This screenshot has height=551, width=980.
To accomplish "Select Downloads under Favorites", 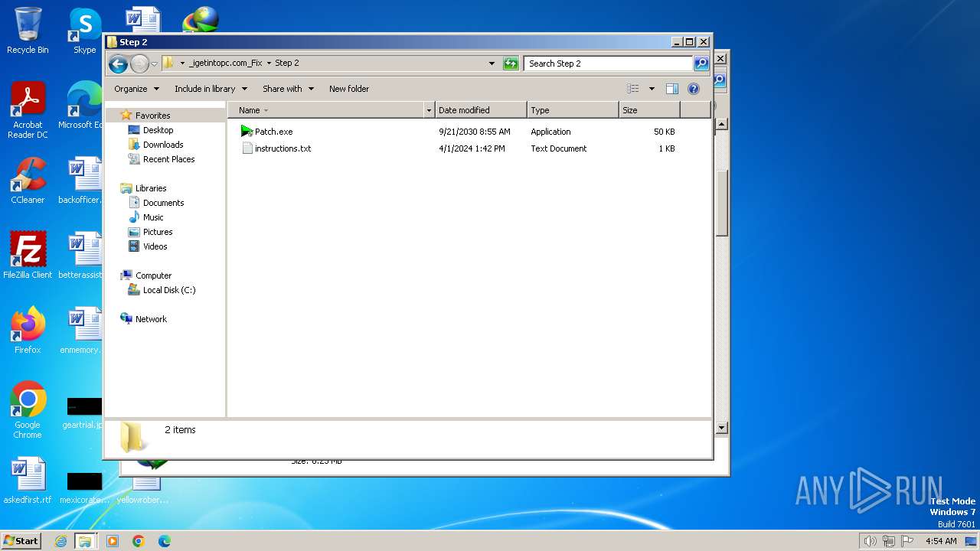I will 163,145.
